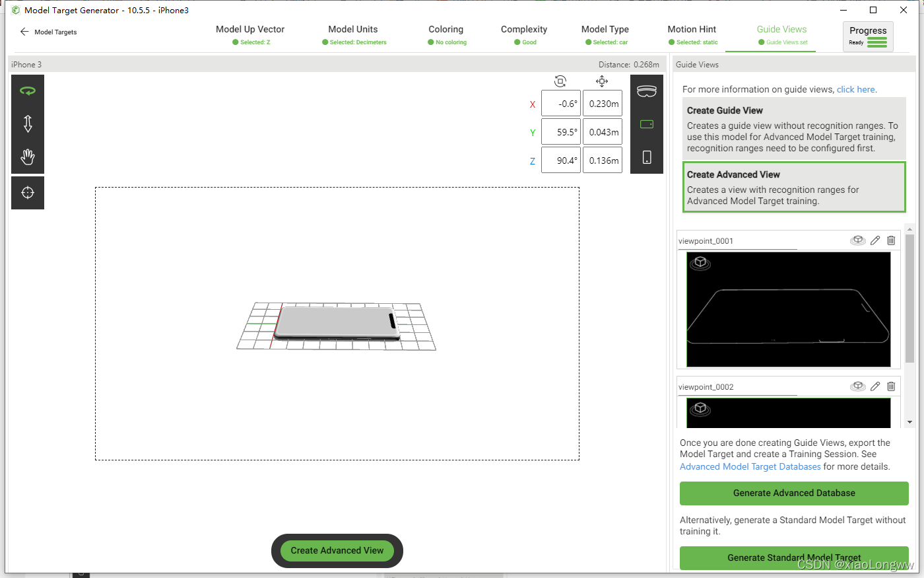Open the Model Up Vector step
This screenshot has width=924, height=578.
pos(250,35)
